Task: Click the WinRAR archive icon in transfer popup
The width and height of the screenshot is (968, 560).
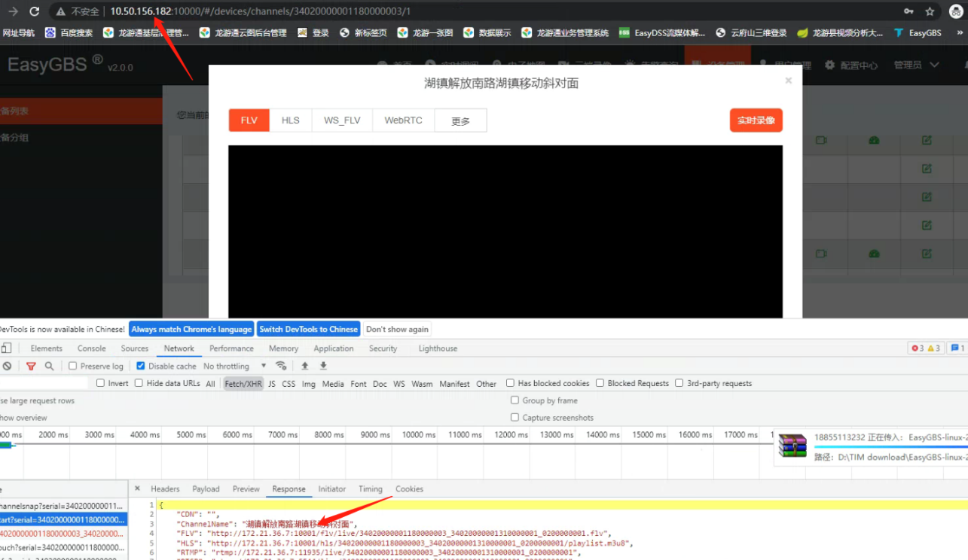Action: click(792, 446)
